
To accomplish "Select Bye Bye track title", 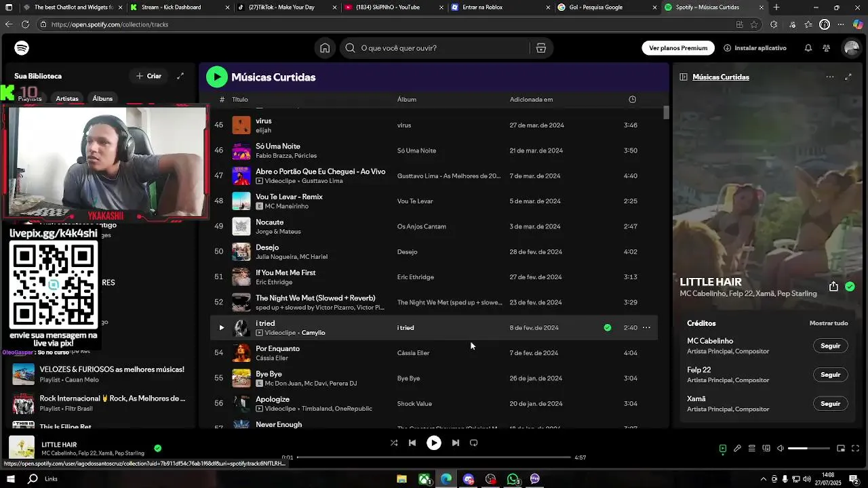I will [269, 374].
